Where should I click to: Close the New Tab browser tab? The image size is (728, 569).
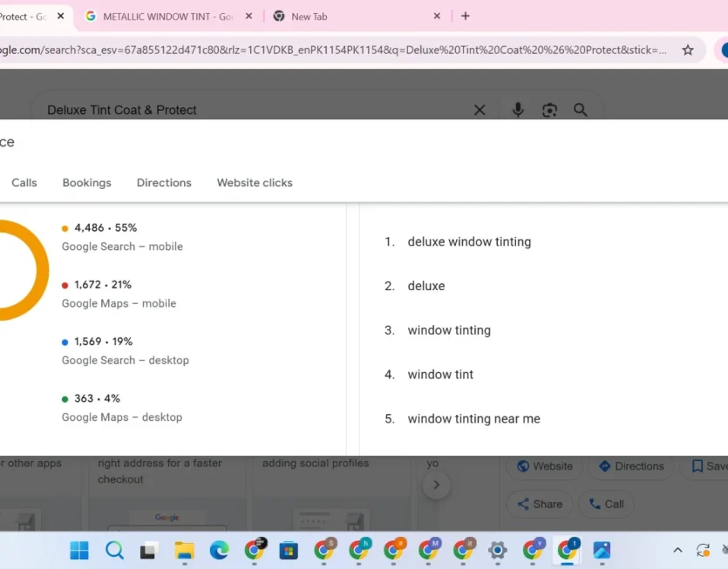coord(437,17)
